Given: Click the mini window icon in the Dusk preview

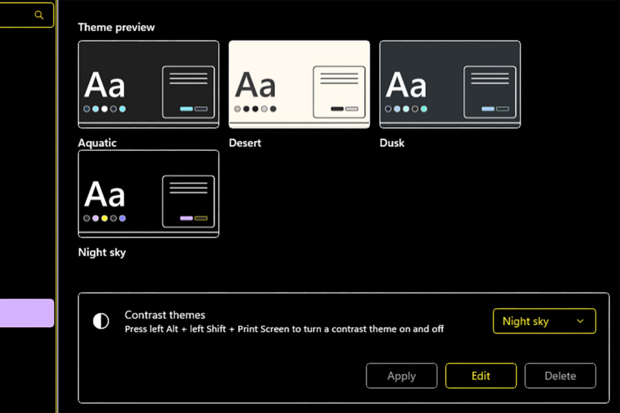Looking at the screenshot, I should [490, 91].
